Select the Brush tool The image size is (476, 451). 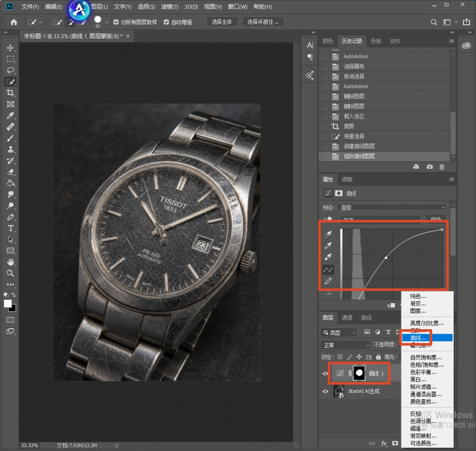(x=10, y=138)
